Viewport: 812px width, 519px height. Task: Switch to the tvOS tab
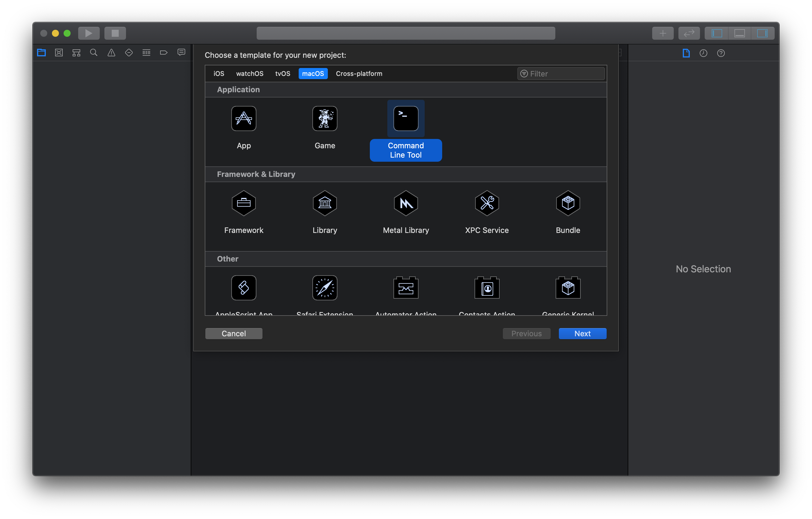pyautogui.click(x=282, y=74)
